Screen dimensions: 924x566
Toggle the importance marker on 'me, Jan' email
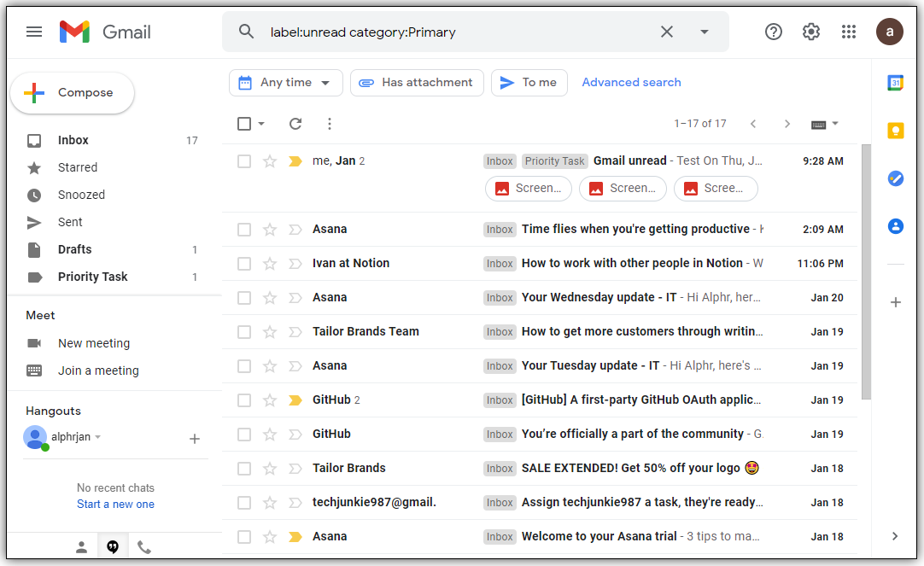(295, 161)
